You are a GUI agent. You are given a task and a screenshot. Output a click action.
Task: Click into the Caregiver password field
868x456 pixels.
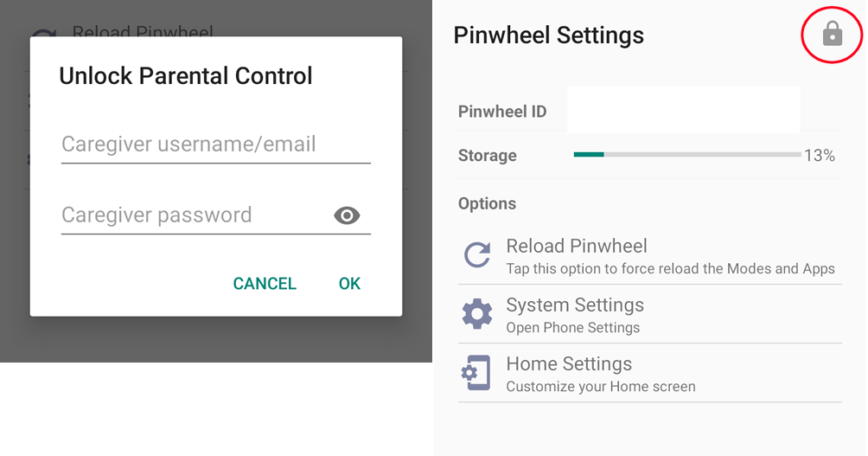pos(195,215)
